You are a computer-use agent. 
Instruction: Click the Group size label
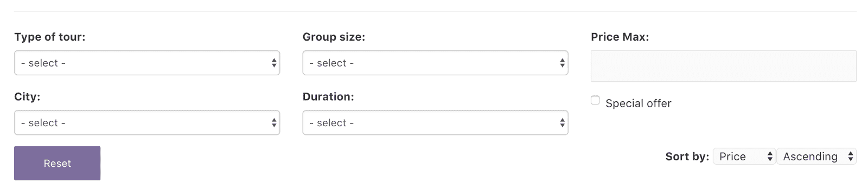click(334, 37)
